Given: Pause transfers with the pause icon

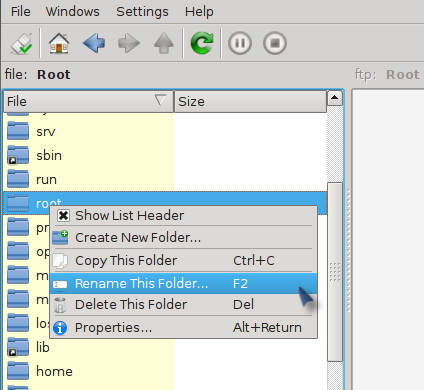Looking at the screenshot, I should coord(240,43).
